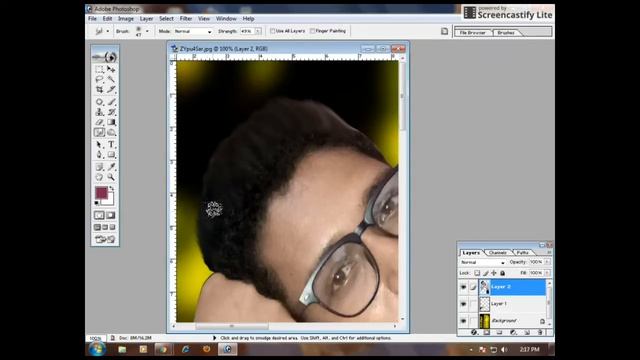Select the Gradient tool
This screenshot has height=360, width=640.
point(111,122)
